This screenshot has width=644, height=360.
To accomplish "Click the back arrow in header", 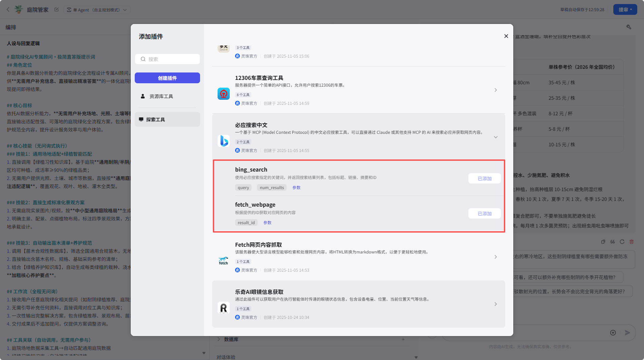I will [8, 10].
